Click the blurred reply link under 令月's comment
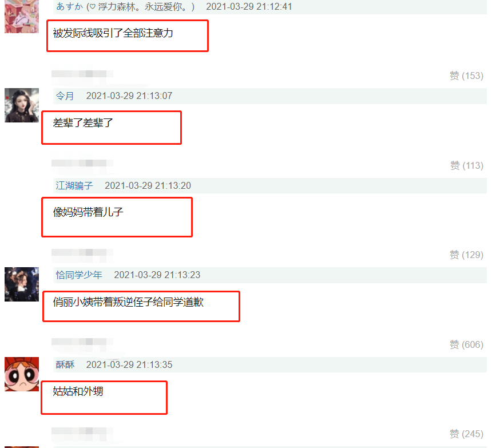Image resolution: width=492 pixels, height=448 pixels. (x=82, y=163)
